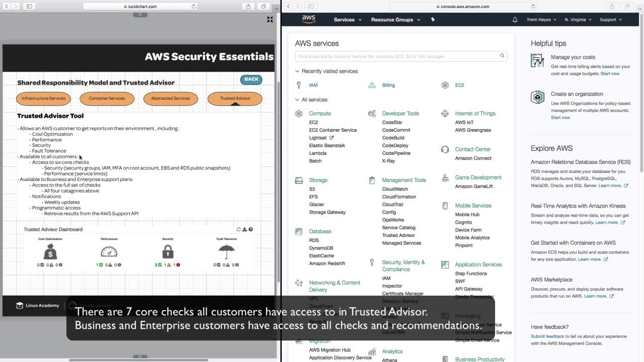
Task: Click the Application Services category icon
Action: coord(445,264)
